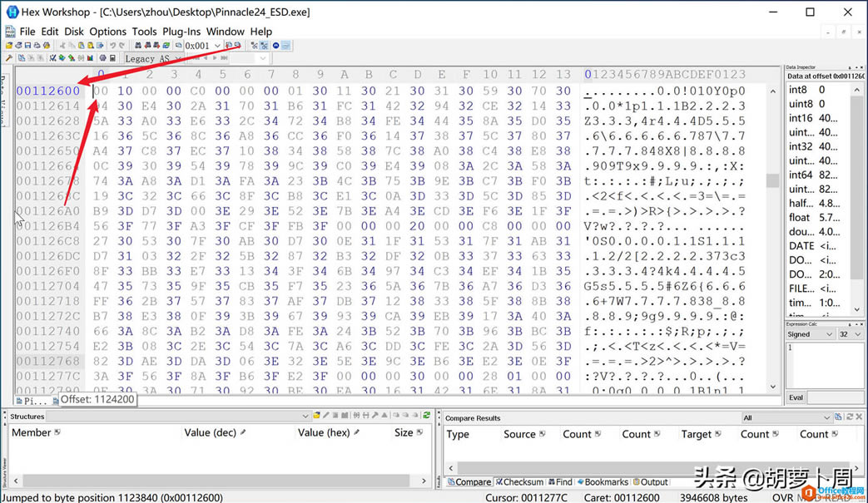Screen dimensions: 868x503
Task: Click pencil icon next to Value (dec)
Action: coord(242,432)
